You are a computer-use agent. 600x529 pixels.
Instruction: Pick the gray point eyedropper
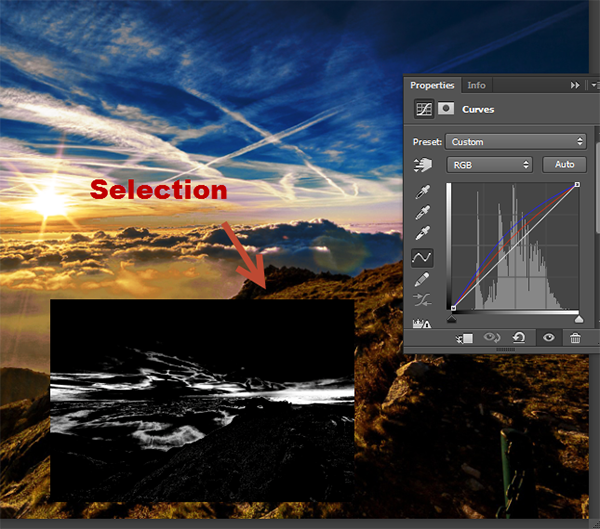tap(423, 212)
